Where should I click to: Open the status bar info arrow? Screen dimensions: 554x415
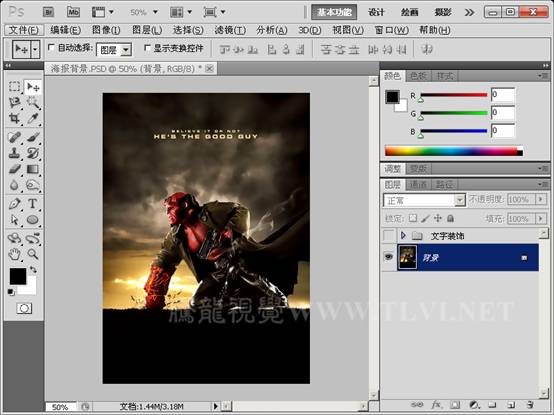(215, 406)
